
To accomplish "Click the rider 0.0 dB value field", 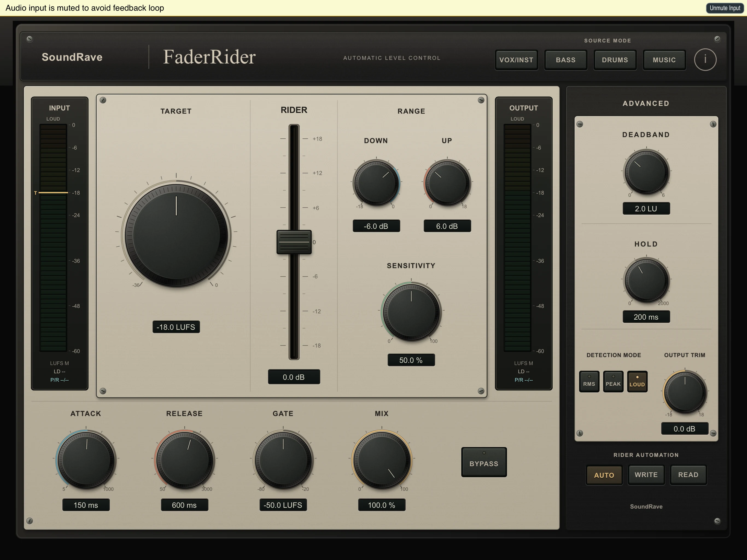I will 294,377.
